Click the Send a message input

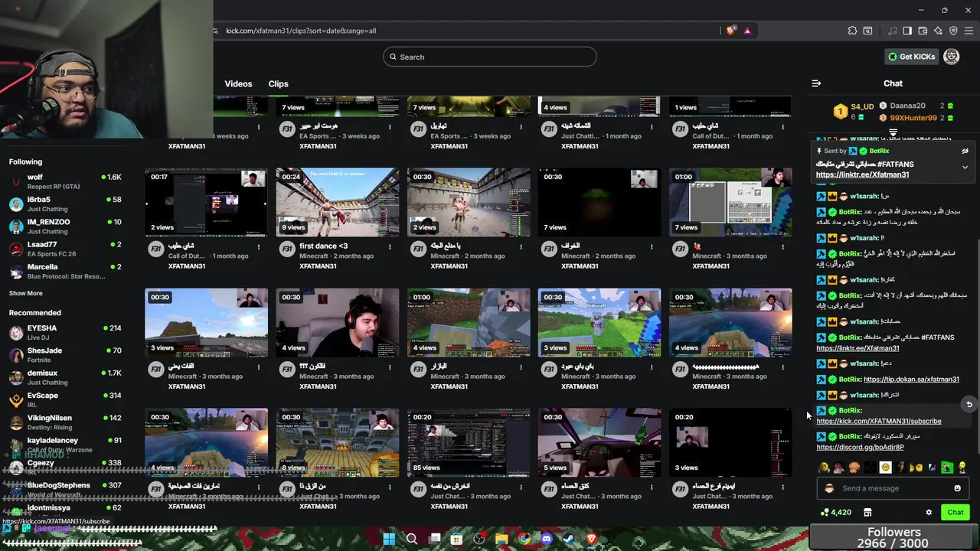892,488
